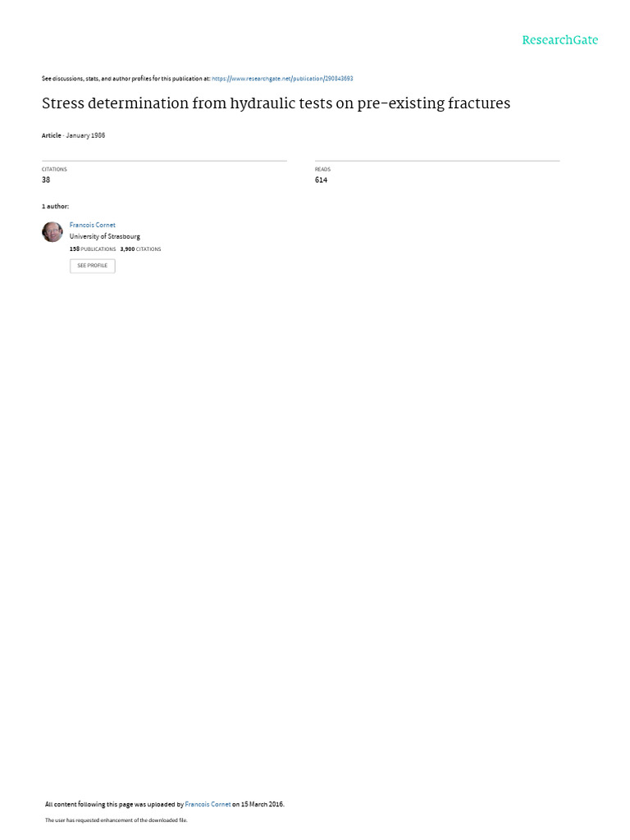Viewport: 630px width, 840px height.
Task: Select the "Article" type label
Action: [52, 135]
